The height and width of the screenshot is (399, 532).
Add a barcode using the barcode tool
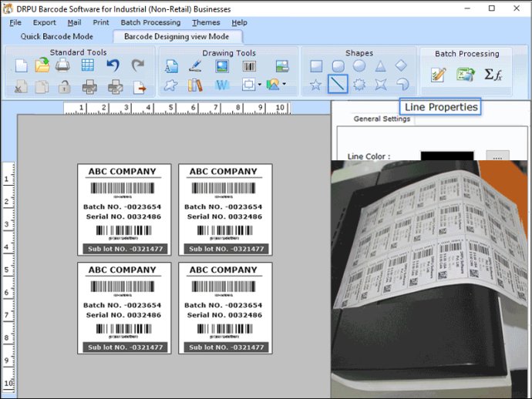click(x=249, y=66)
